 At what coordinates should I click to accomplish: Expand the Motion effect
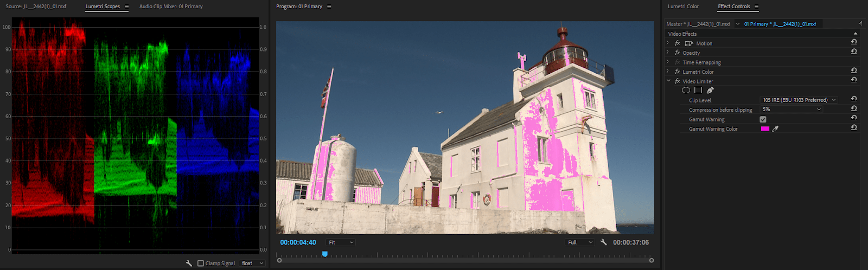668,43
